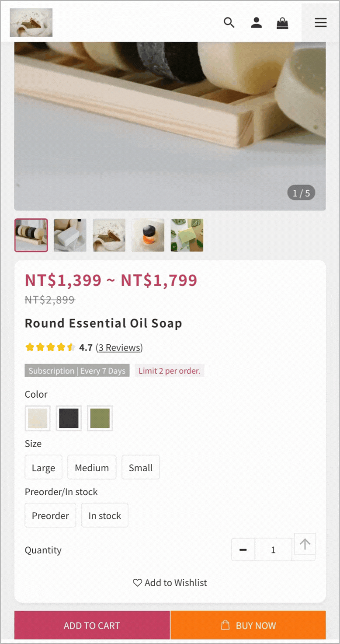The width and height of the screenshot is (340, 644).
Task: Open the user account icon
Action: (x=256, y=22)
